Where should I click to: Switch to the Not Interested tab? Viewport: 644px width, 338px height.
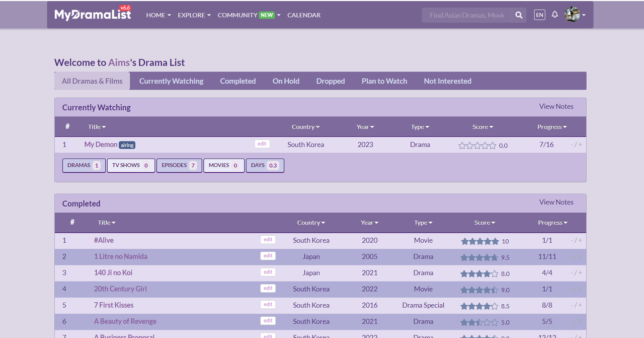pos(447,81)
